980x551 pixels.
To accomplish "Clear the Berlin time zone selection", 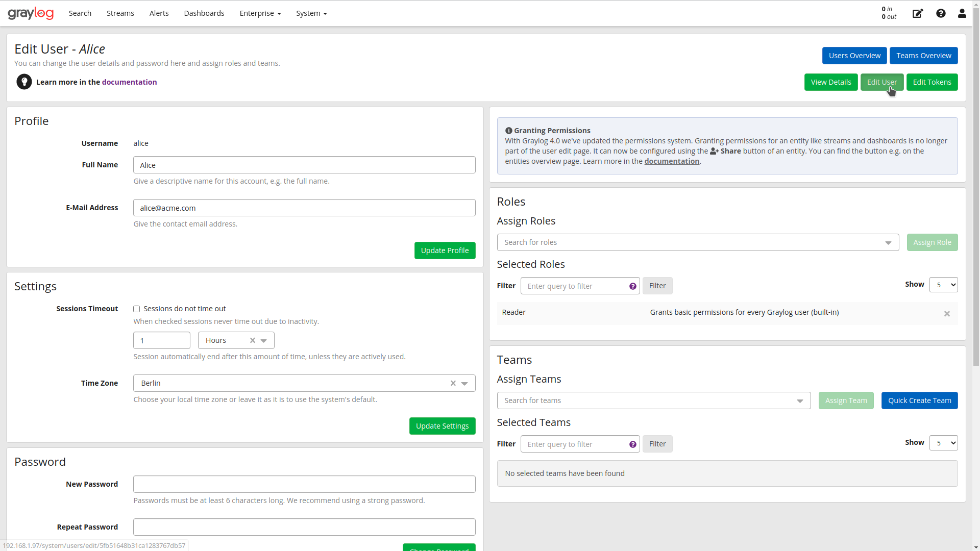I will (x=453, y=383).
